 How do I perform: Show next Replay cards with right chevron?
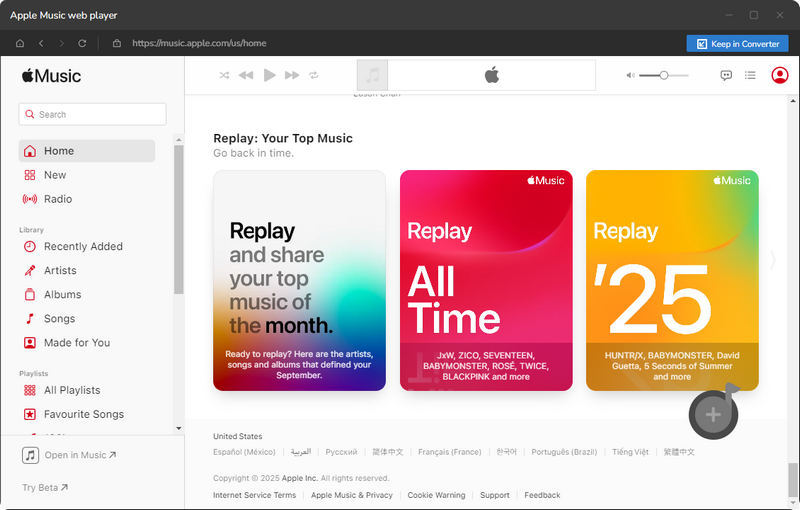pyautogui.click(x=773, y=260)
